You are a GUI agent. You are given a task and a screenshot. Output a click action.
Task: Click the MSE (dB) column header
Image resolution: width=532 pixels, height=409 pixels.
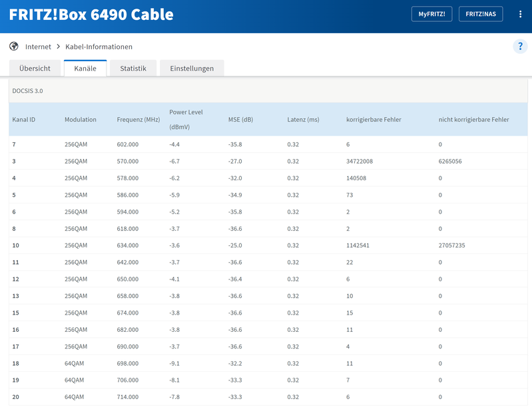point(240,120)
